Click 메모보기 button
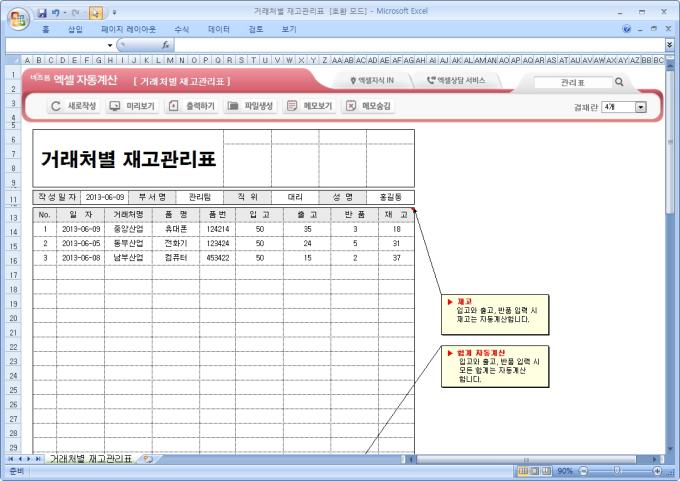680x481 pixels. tap(309, 106)
